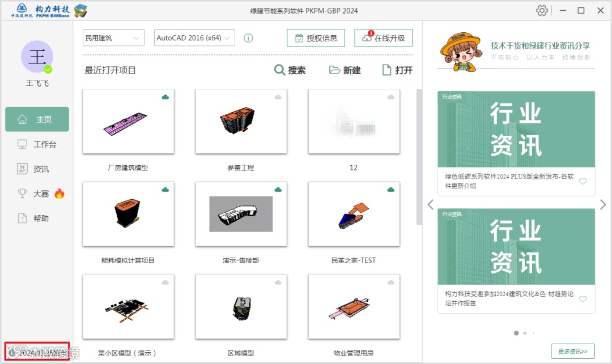612x364 pixels.
Task: Click cloud icon on 参赛工程 card
Action: click(278, 97)
